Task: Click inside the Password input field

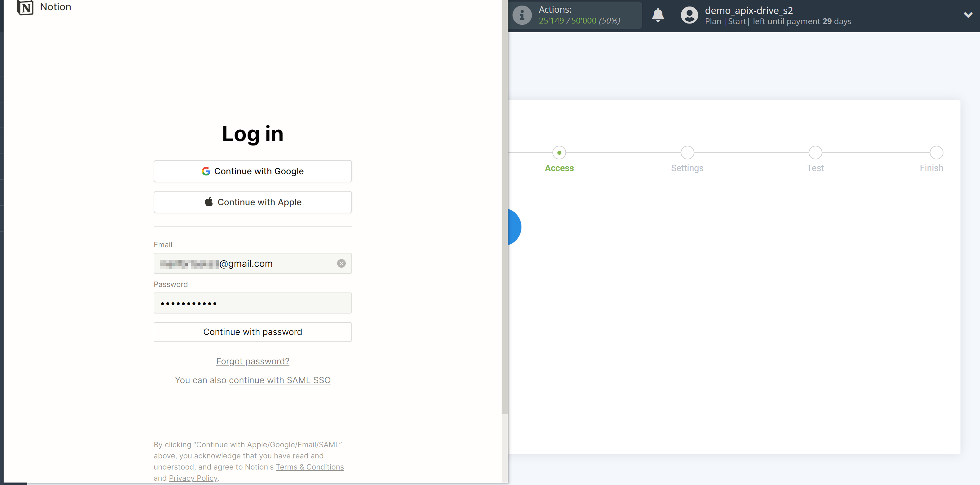Action: (x=252, y=303)
